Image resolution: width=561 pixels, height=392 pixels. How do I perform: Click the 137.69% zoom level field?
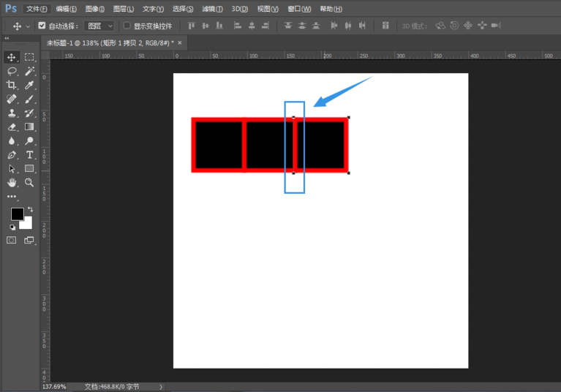(55, 387)
